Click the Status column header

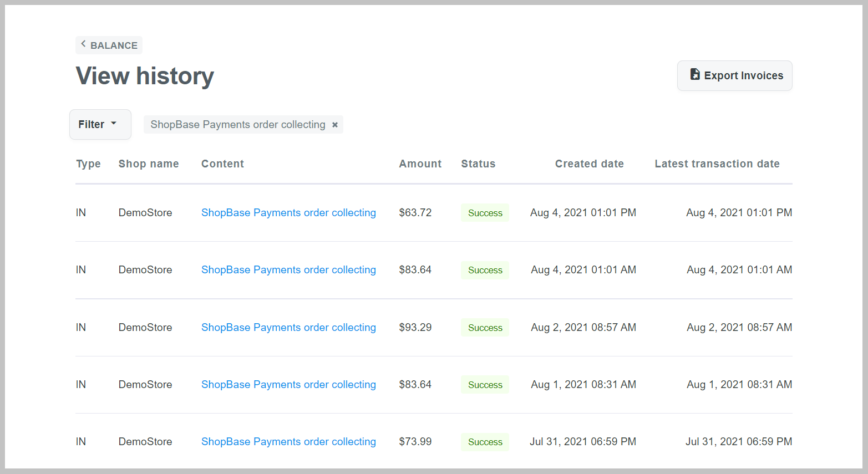click(478, 164)
